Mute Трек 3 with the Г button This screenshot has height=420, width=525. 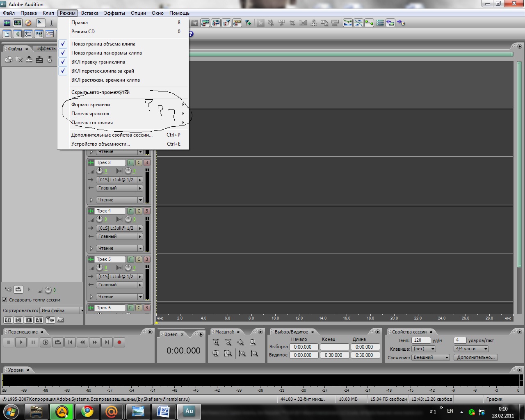click(130, 163)
